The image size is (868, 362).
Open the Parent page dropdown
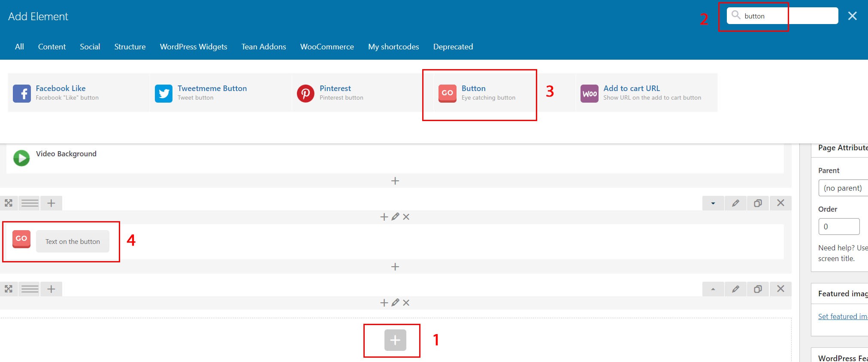click(843, 188)
